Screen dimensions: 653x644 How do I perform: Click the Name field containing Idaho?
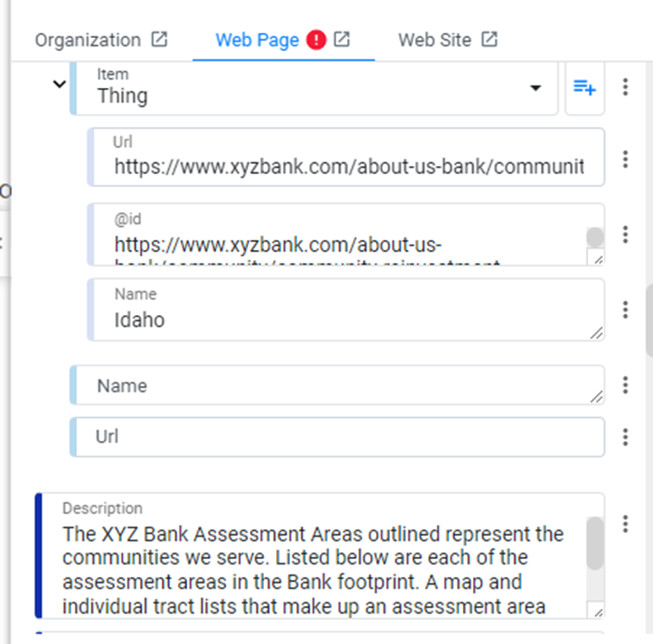click(346, 309)
